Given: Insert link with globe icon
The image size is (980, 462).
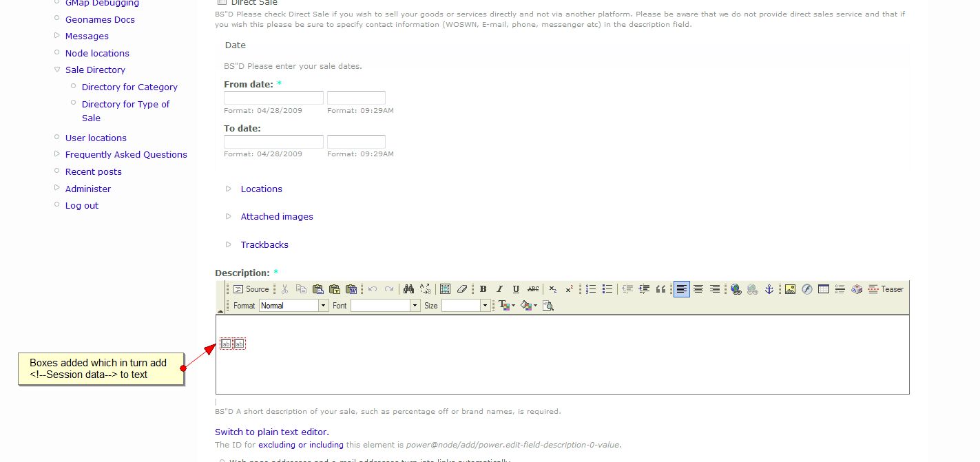Looking at the screenshot, I should (736, 289).
